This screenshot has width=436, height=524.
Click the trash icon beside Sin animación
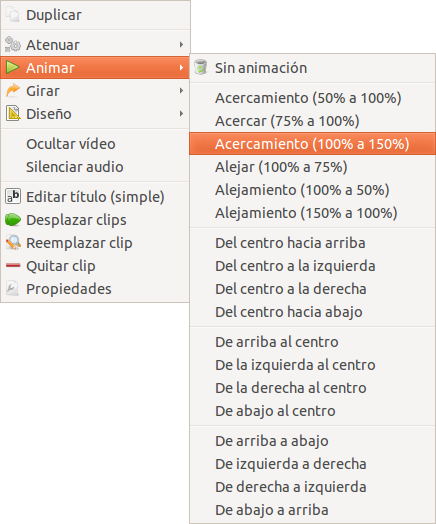tap(201, 67)
